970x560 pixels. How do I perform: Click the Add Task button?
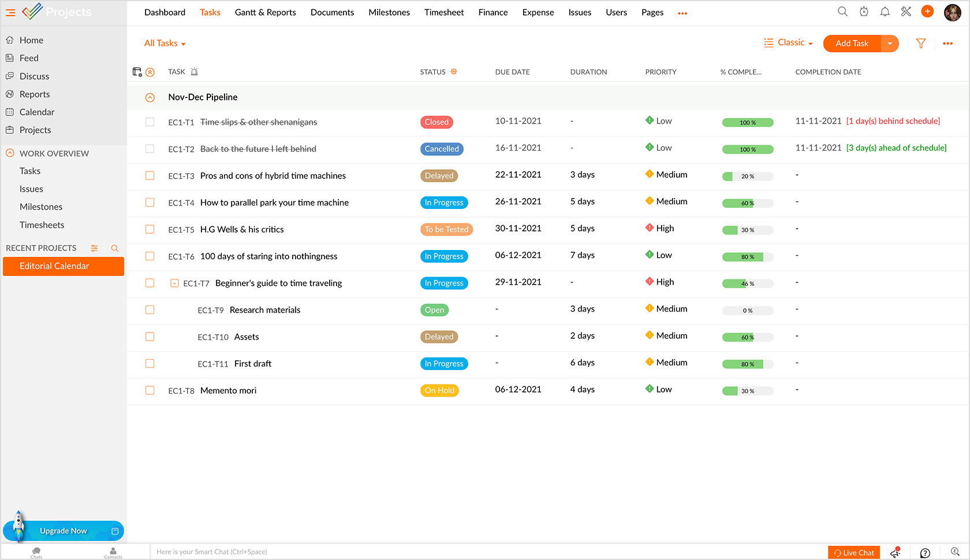852,43
